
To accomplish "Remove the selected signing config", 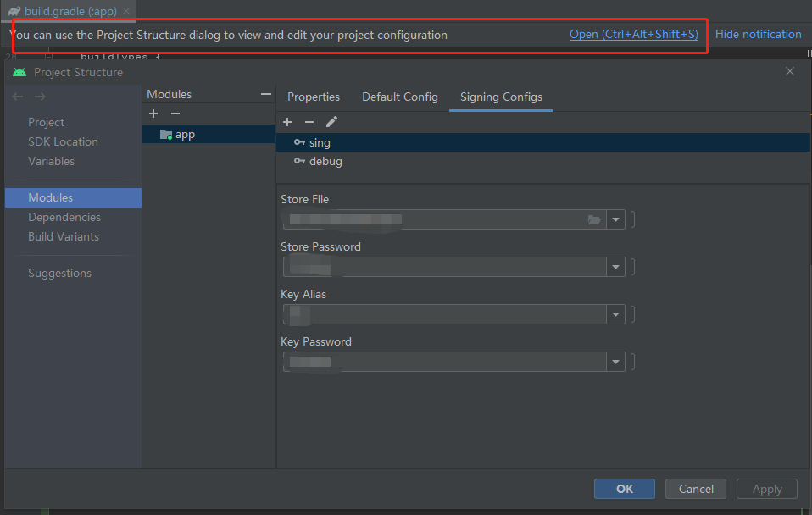I will 309,121.
